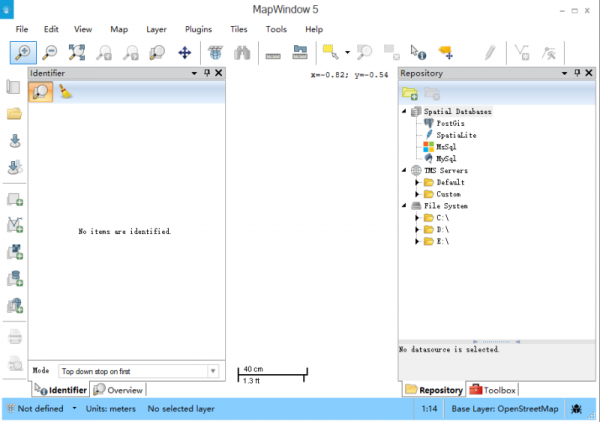Click the globe projection toolbar icon

215,53
